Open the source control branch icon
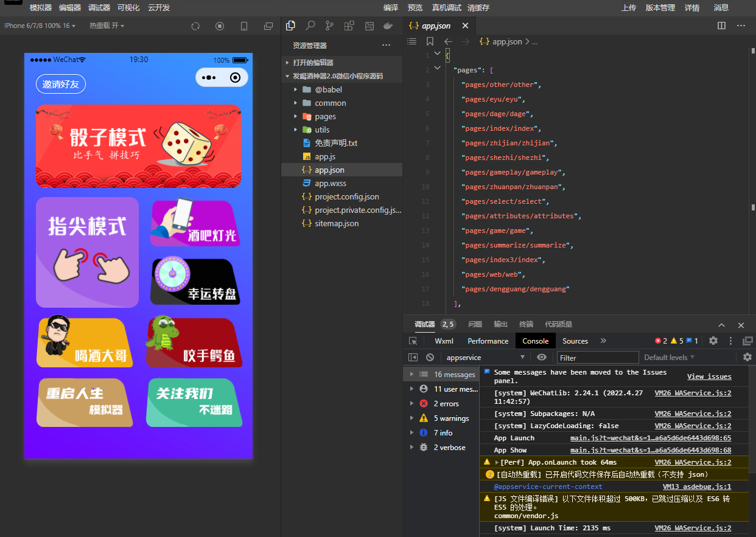The height and width of the screenshot is (537, 756). point(329,26)
